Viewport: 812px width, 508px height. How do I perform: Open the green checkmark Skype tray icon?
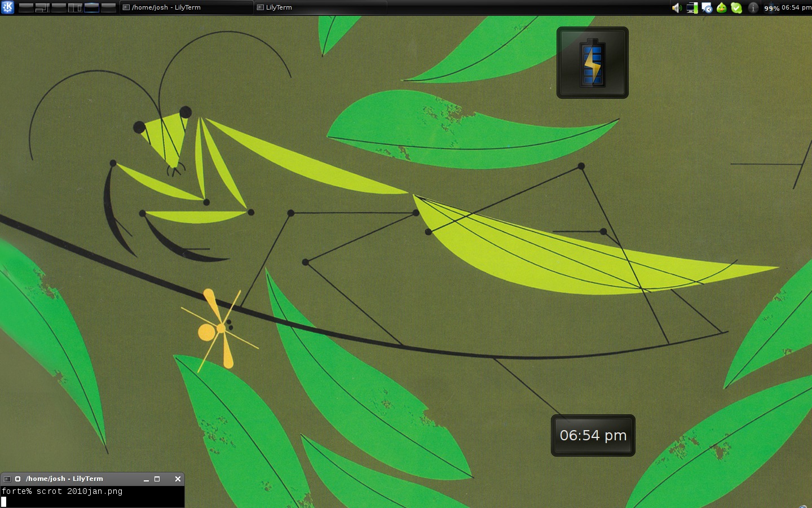click(736, 8)
